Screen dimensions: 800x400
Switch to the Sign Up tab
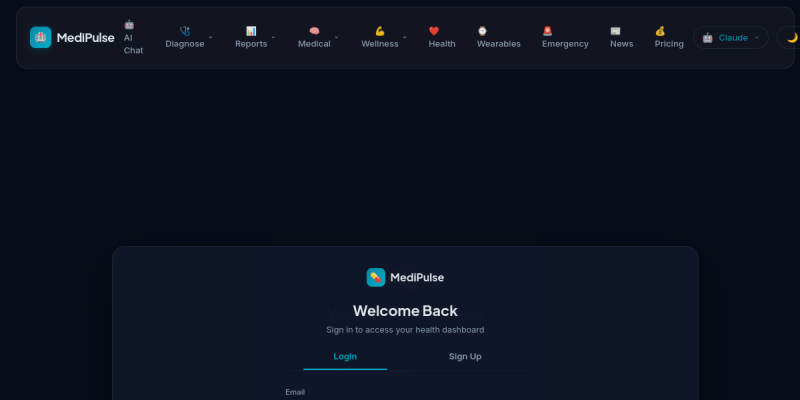click(x=465, y=357)
